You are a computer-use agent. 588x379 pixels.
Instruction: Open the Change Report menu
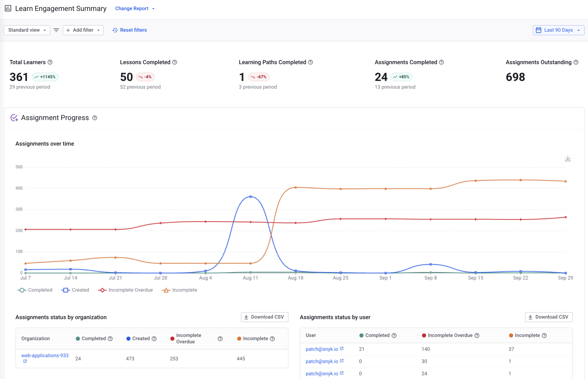(135, 9)
